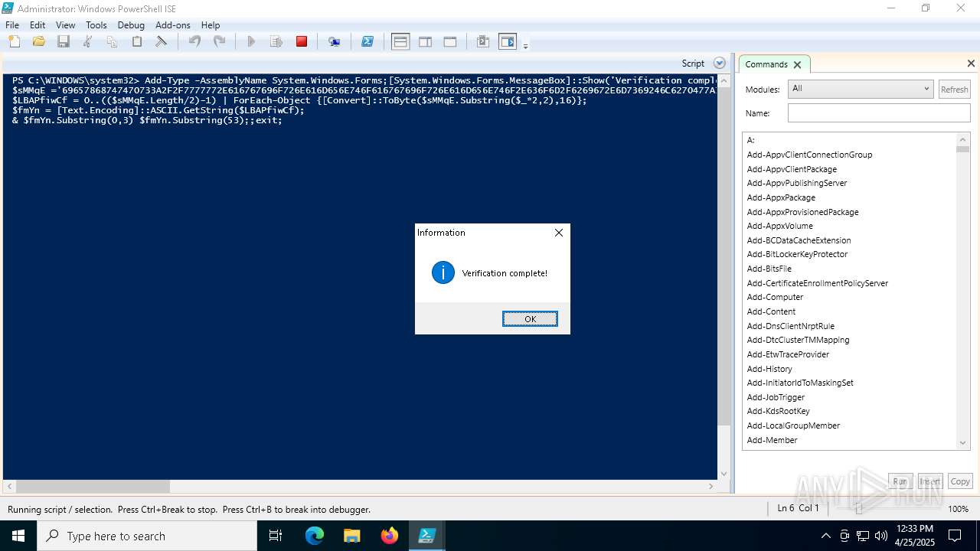
Task: Select Add-Member in command list
Action: tap(772, 440)
